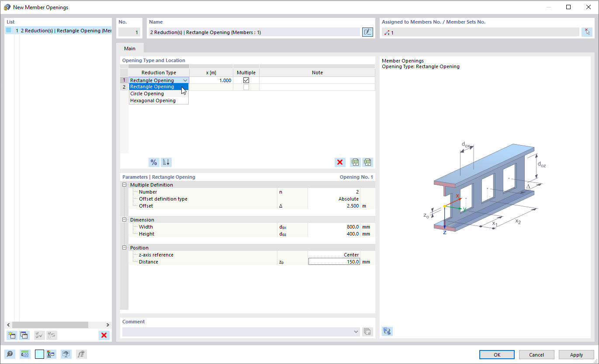Click the OK button
The height and width of the screenshot is (364, 599).
click(x=497, y=355)
